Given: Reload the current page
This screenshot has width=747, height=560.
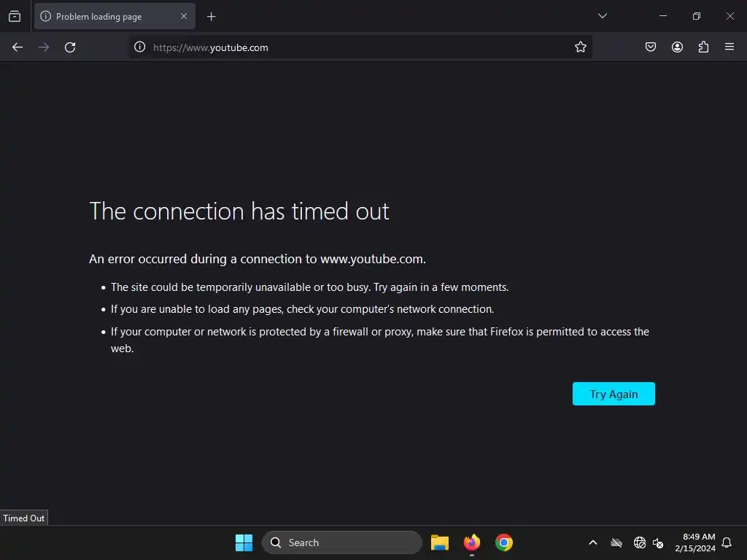Looking at the screenshot, I should [70, 47].
